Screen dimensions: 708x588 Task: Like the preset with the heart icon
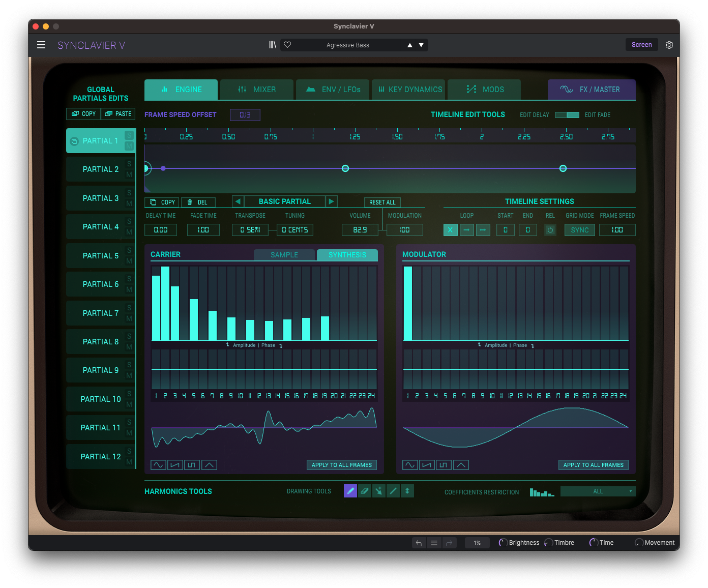287,45
